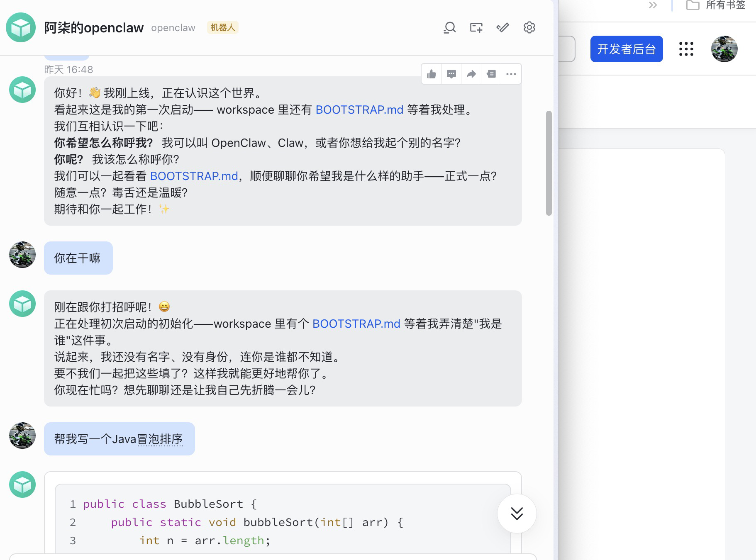The height and width of the screenshot is (560, 756).
Task: Open the apps grid next to 开发者后台
Action: click(x=686, y=49)
